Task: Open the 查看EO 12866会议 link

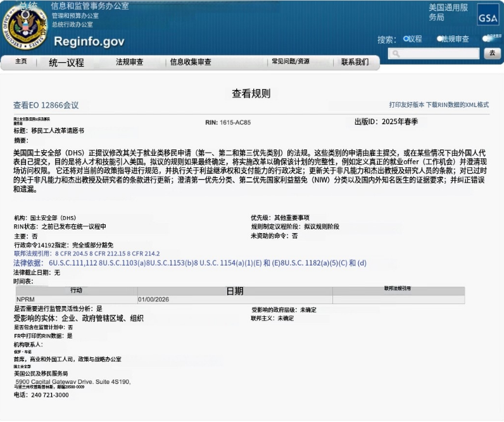Action: tap(46, 105)
